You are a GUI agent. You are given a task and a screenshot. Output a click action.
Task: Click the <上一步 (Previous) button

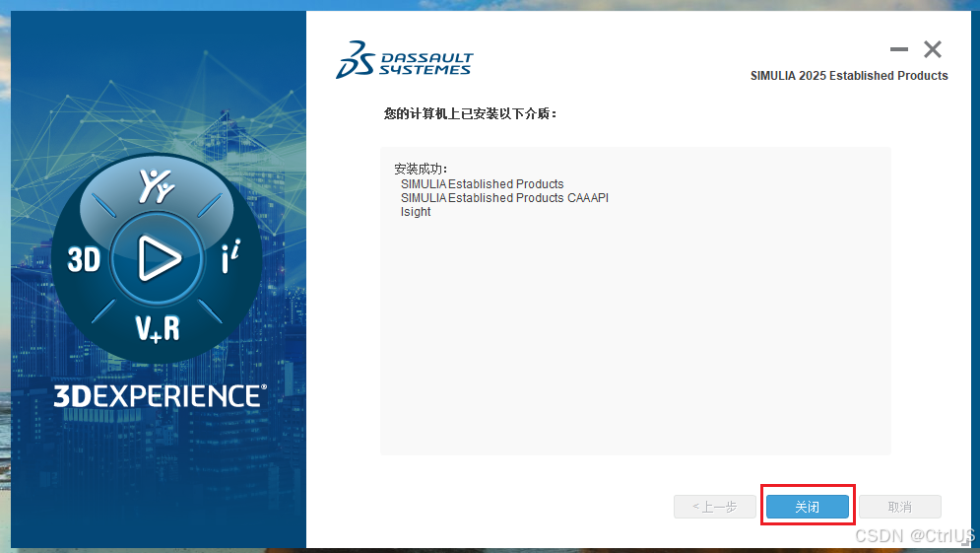tap(715, 507)
